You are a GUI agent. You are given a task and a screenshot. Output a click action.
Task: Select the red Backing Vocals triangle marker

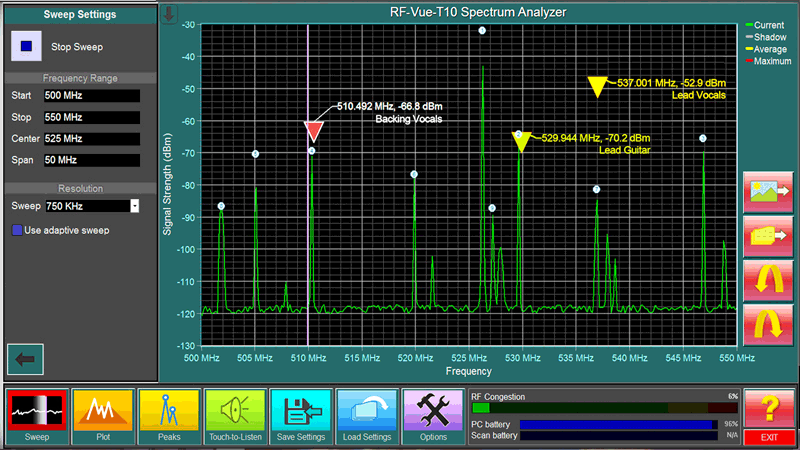click(314, 131)
